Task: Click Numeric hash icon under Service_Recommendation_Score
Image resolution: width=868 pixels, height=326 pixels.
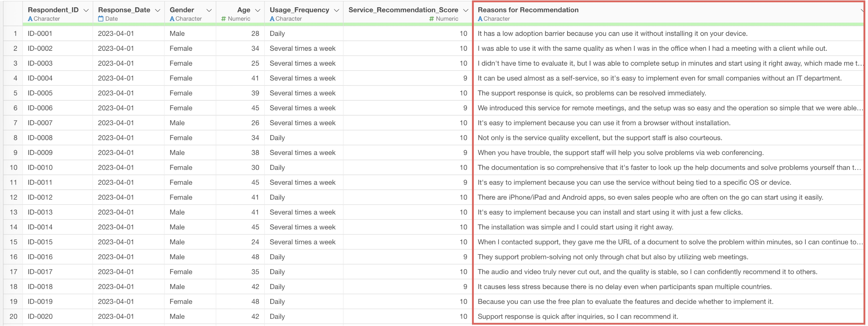Action: tap(431, 19)
